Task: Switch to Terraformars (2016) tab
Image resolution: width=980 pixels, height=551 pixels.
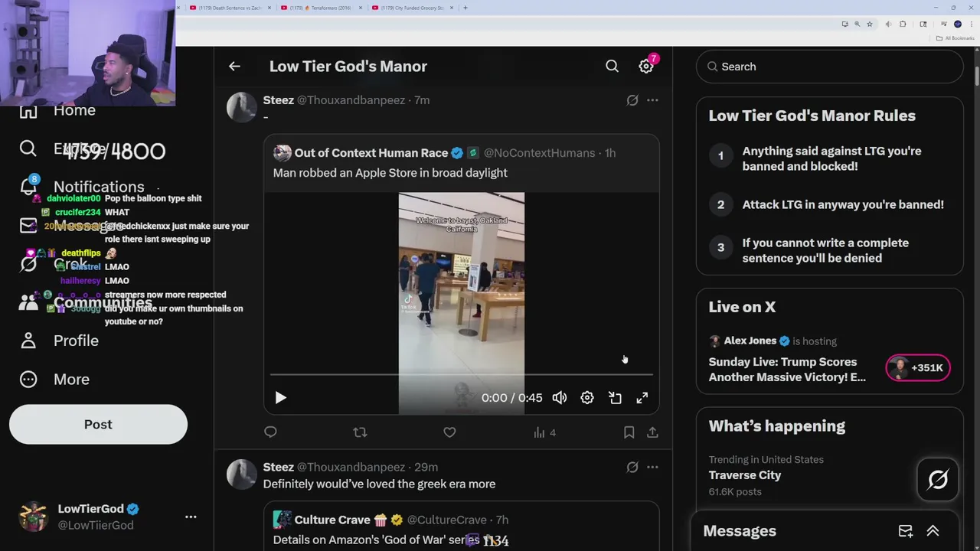Action: pos(320,8)
